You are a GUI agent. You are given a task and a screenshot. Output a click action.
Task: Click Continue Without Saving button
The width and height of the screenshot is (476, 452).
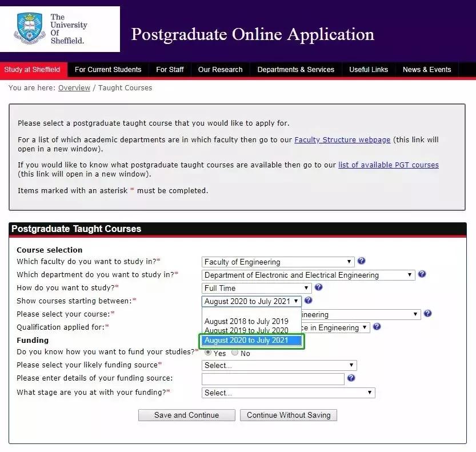click(289, 415)
